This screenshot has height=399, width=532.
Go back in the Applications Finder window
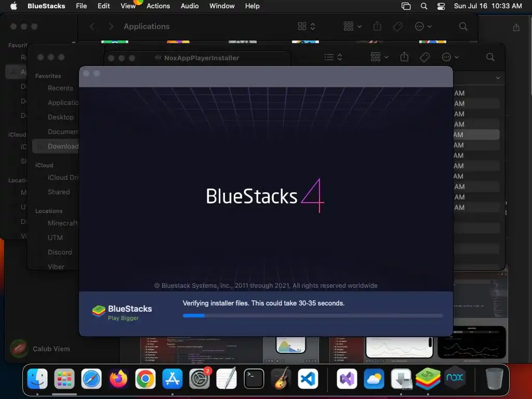pos(92,26)
